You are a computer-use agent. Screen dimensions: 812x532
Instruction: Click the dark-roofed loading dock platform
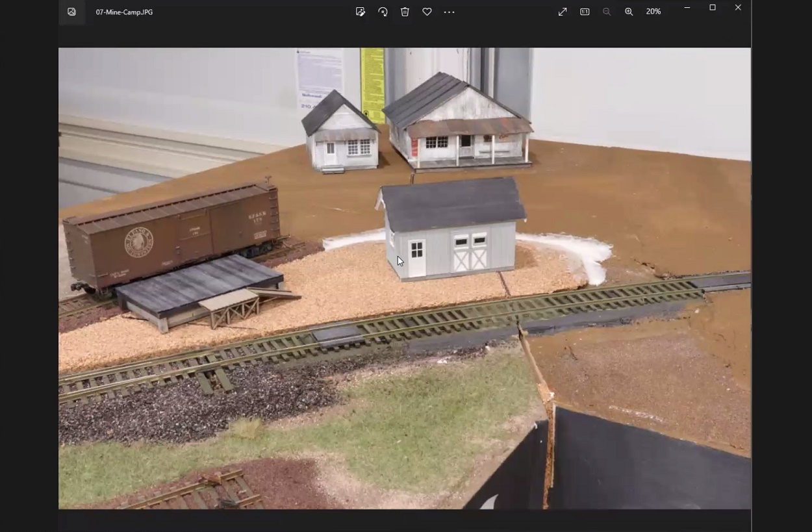(x=198, y=286)
